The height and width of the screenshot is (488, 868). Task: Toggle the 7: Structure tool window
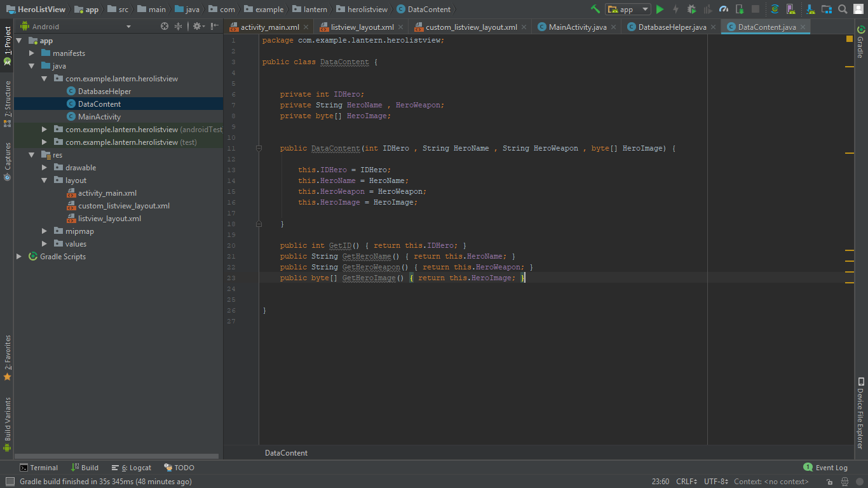[x=7, y=104]
